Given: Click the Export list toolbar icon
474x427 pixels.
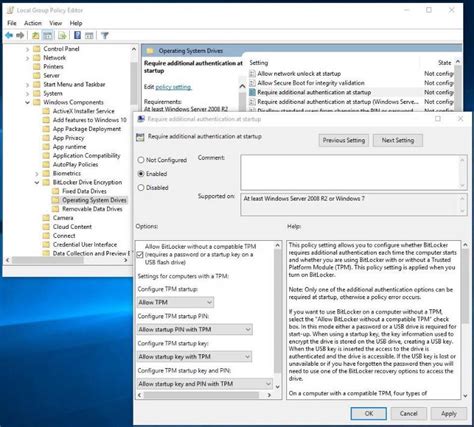Looking at the screenshot, I should [62, 35].
